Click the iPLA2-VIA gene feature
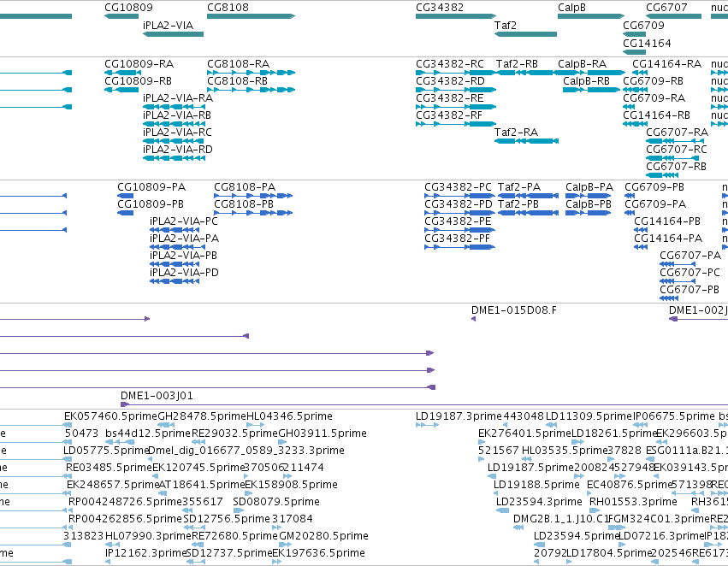 (x=173, y=34)
